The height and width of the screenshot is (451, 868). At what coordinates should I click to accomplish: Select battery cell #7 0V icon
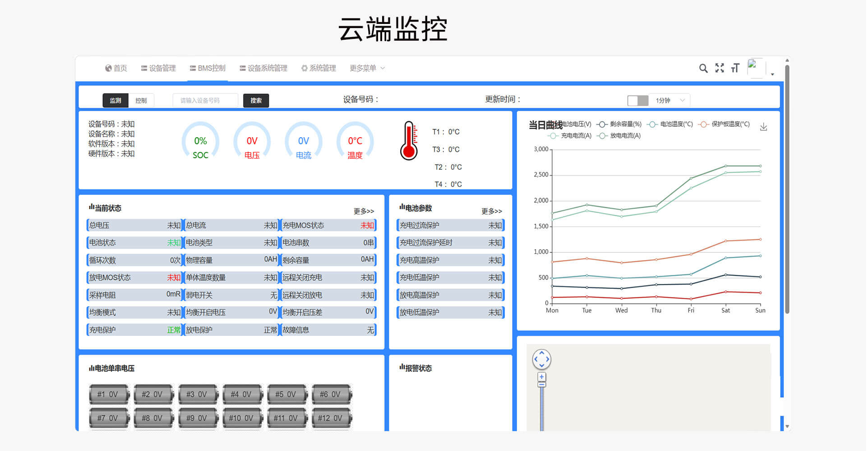110,419
